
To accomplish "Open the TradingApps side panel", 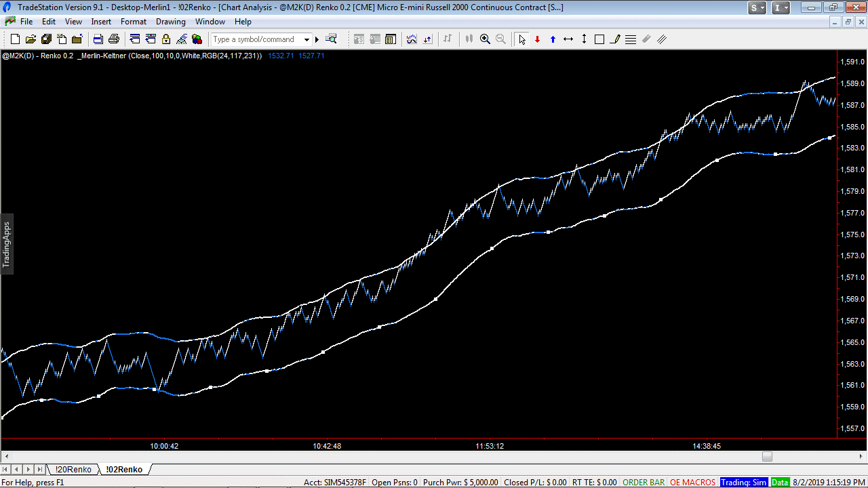I will [x=7, y=244].
